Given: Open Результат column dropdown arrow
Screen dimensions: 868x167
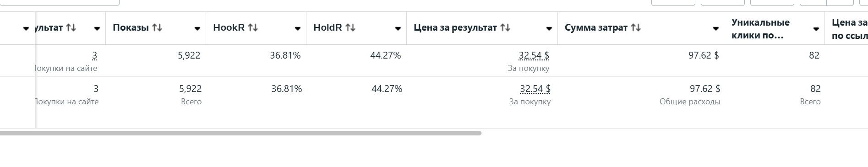Looking at the screenshot, I should tap(97, 28).
